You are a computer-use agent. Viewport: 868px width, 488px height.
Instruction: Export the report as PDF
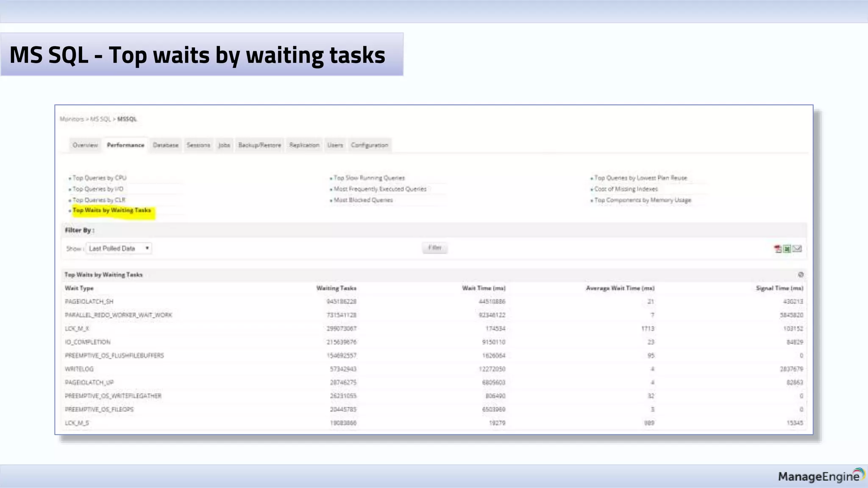[x=778, y=249]
